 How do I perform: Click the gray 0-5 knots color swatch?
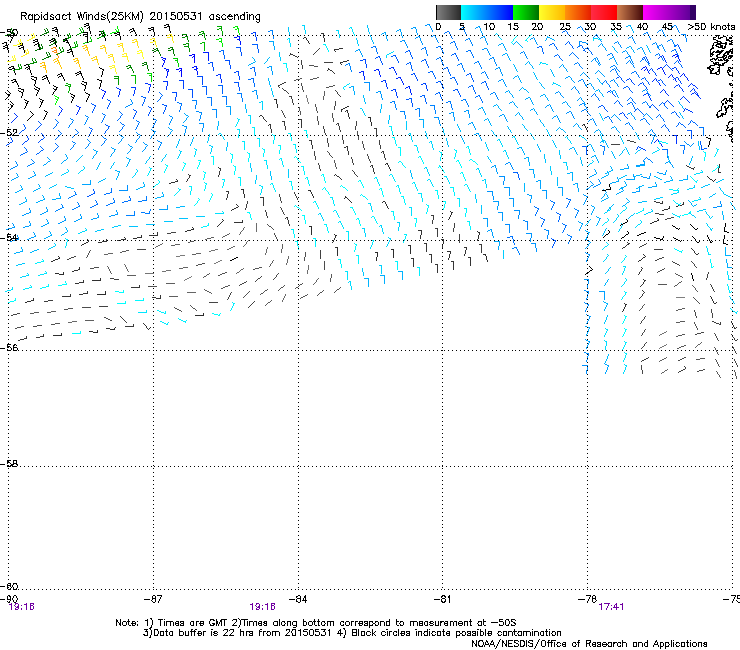[448, 12]
